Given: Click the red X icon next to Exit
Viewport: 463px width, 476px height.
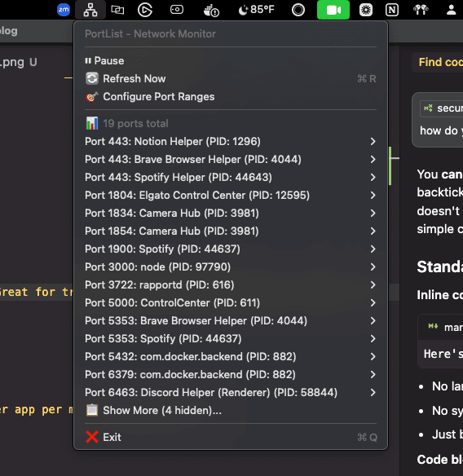Looking at the screenshot, I should (92, 437).
